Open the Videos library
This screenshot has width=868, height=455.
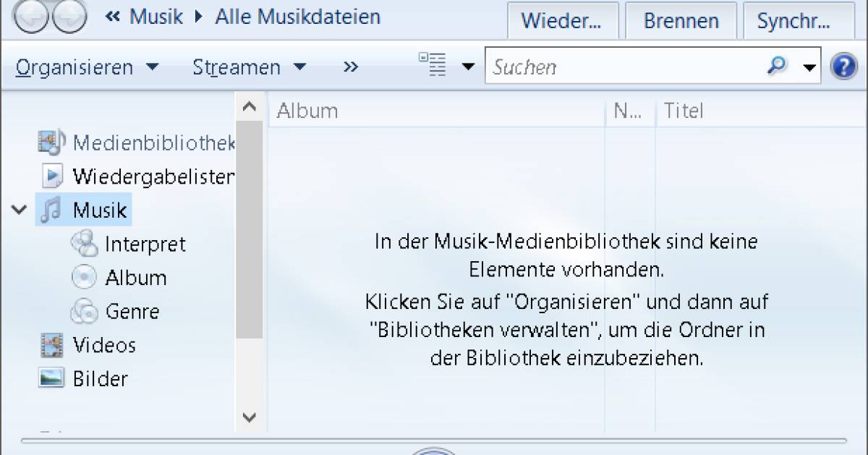[104, 345]
